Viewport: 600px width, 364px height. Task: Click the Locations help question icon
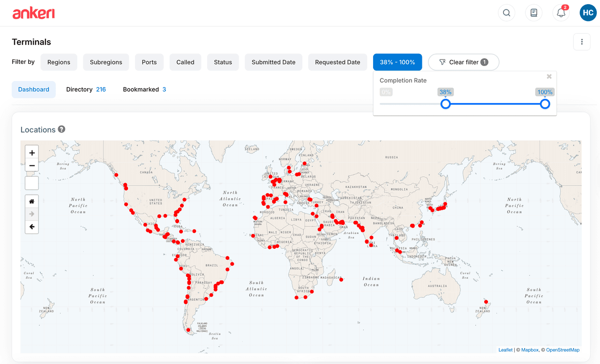click(x=61, y=129)
